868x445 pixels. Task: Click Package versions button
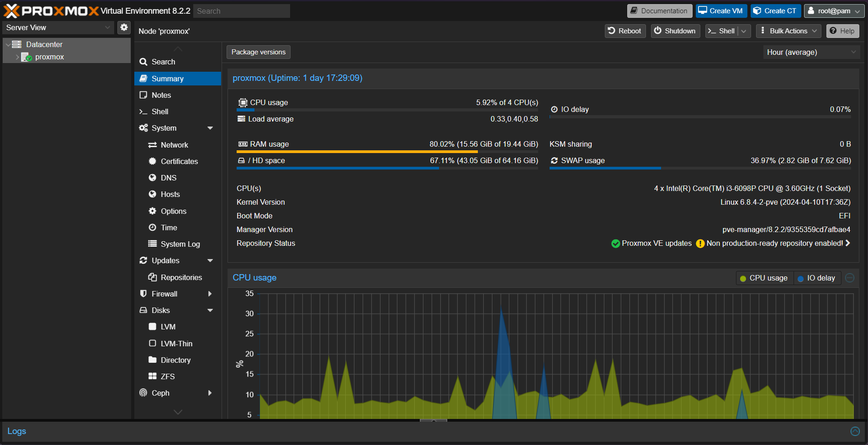coord(259,52)
